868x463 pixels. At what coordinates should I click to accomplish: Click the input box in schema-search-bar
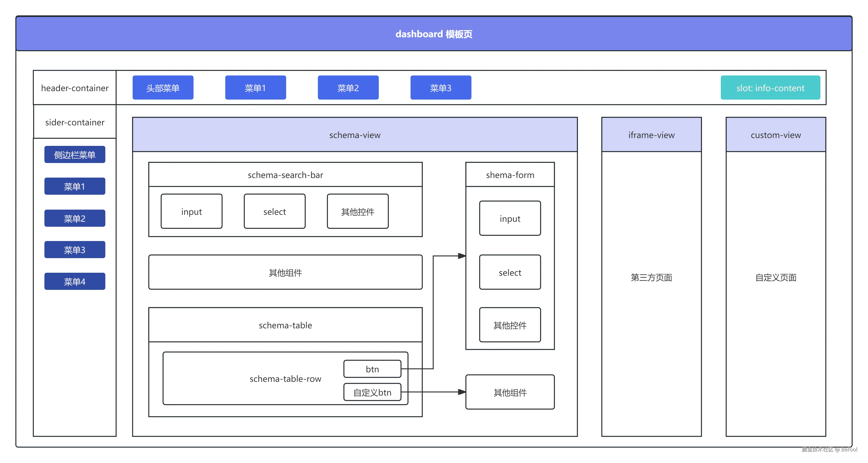coord(191,211)
